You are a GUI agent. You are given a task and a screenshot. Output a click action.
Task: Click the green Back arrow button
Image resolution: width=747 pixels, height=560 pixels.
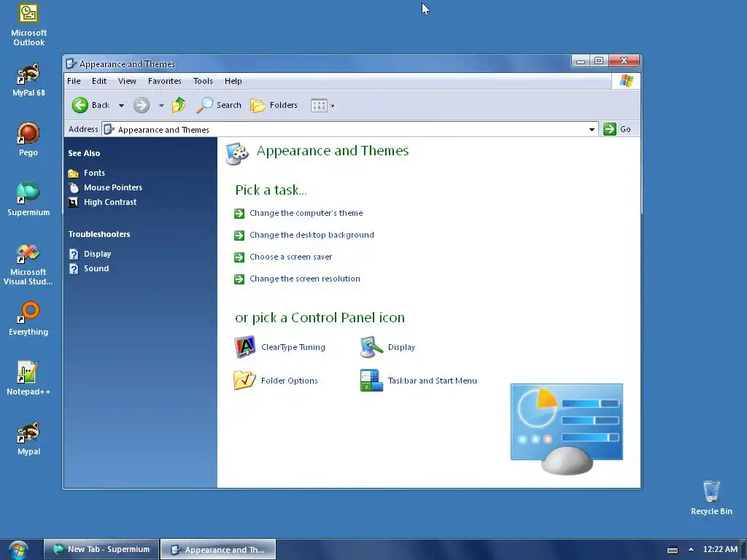tap(80, 105)
